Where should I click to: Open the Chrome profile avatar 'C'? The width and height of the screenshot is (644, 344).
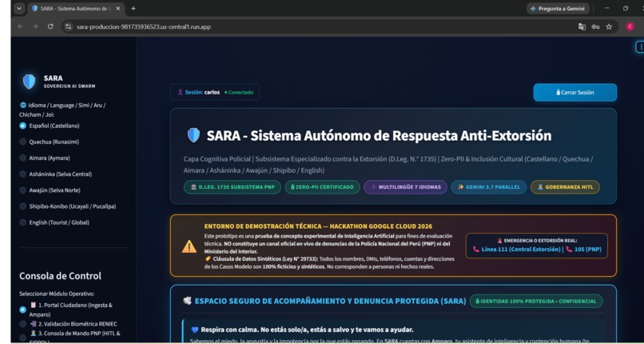pyautogui.click(x=630, y=26)
